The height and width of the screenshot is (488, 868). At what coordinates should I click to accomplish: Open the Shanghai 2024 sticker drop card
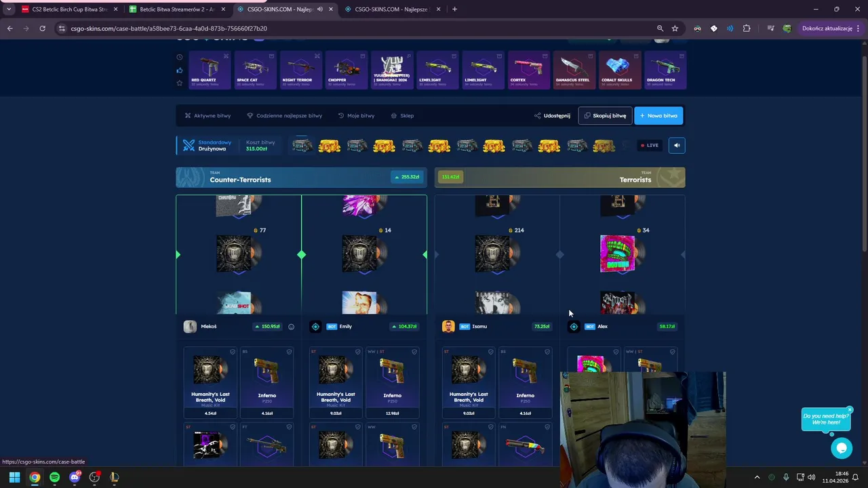point(391,70)
